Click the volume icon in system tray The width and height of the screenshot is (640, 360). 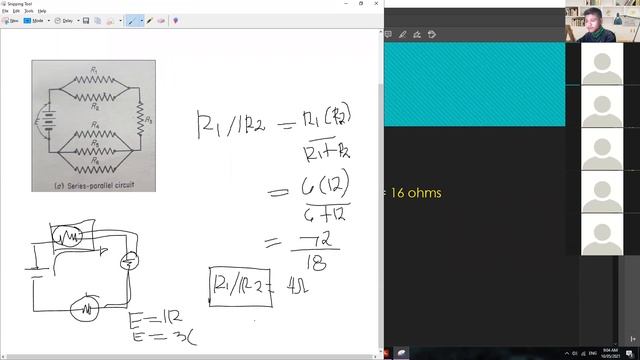[575, 353]
